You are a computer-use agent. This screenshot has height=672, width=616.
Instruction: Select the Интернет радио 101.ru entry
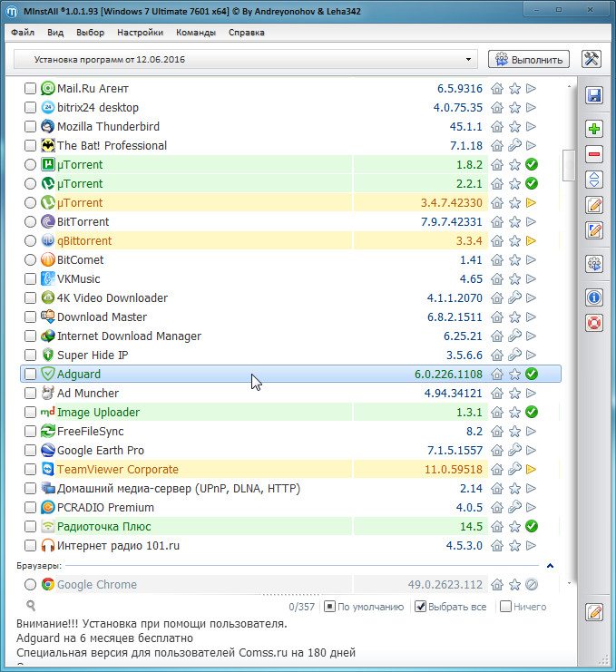click(290, 546)
